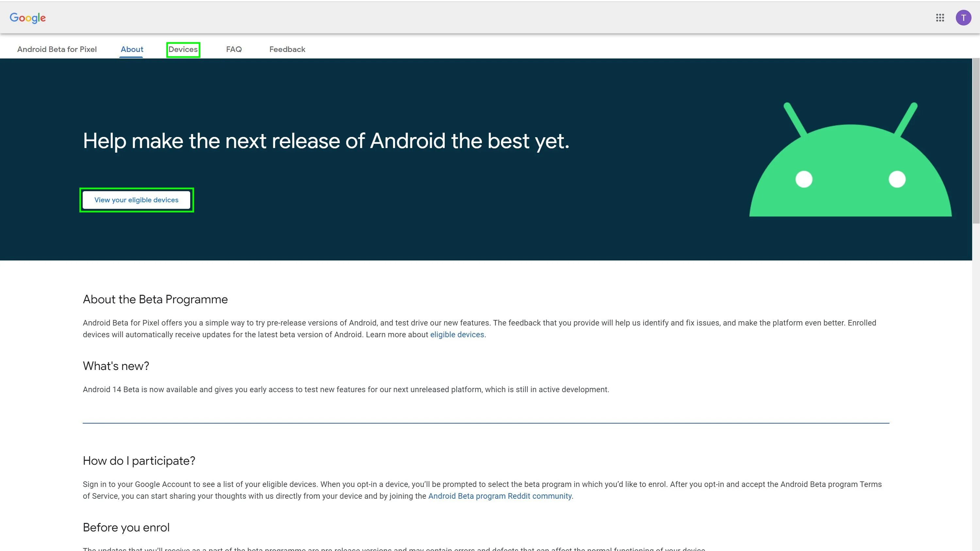Open the Feedback tab
Viewport: 980px width, 551px height.
(287, 49)
